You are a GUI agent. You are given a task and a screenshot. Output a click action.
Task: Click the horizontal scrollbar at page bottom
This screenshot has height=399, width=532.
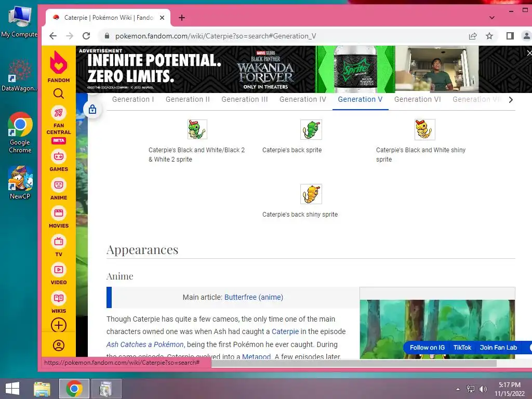tap(354, 363)
